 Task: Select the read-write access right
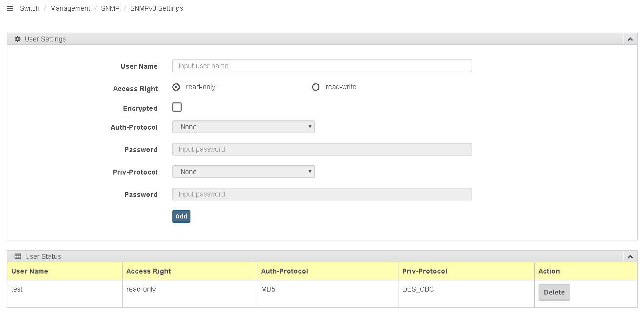click(315, 87)
